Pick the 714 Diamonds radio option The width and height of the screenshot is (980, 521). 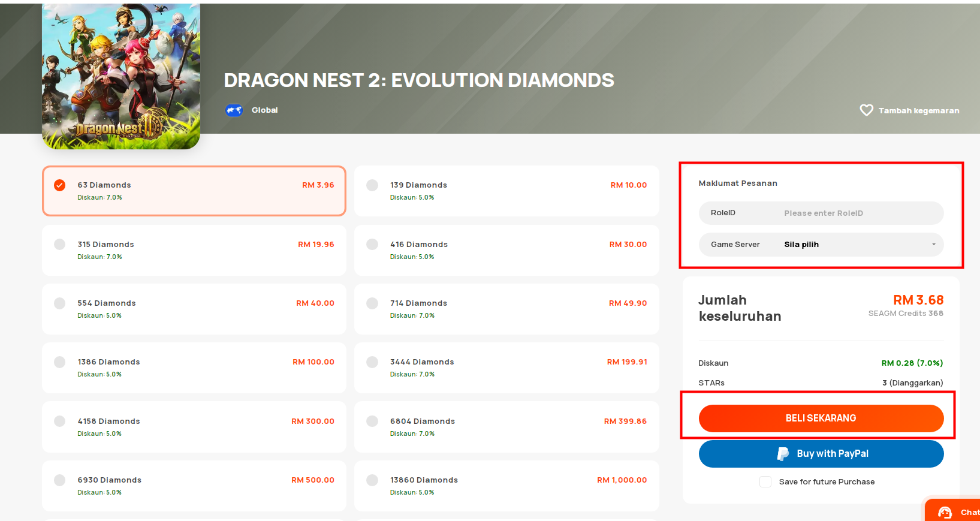[372, 303]
